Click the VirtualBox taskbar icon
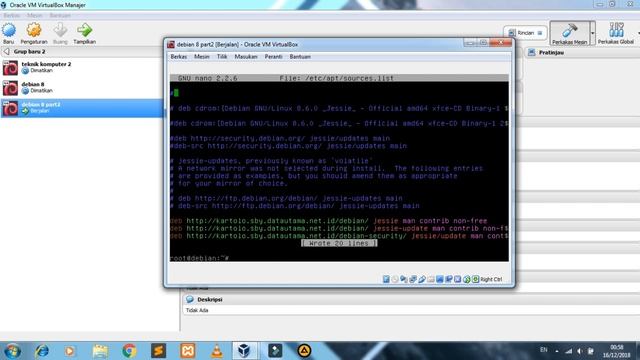640x360 pixels. [244, 351]
